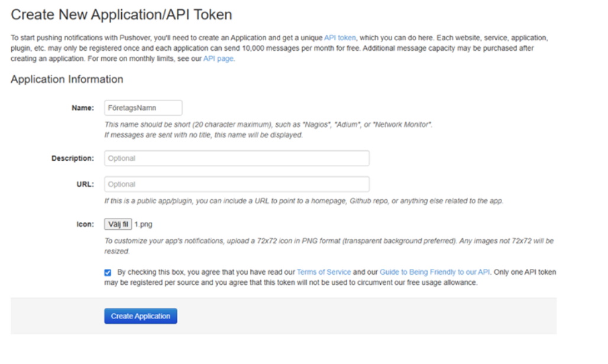Screen dimensions: 608x364
Task: Click the Description: field label
Action: coord(73,158)
